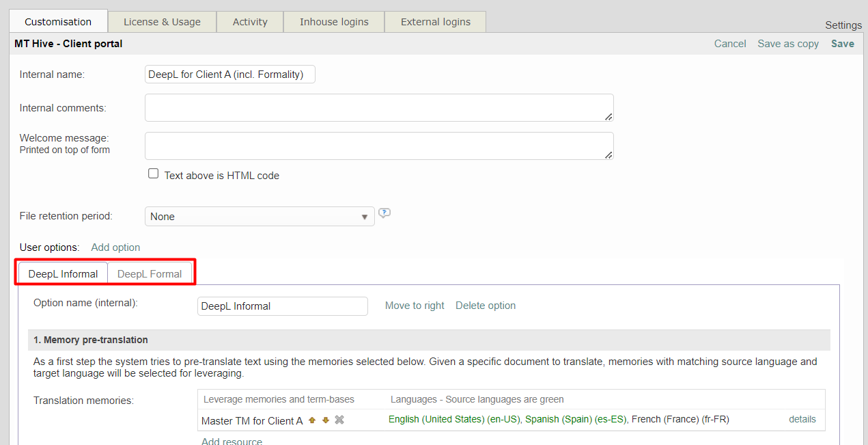
Task: Go to the Inhouse logins tab
Action: pos(334,22)
